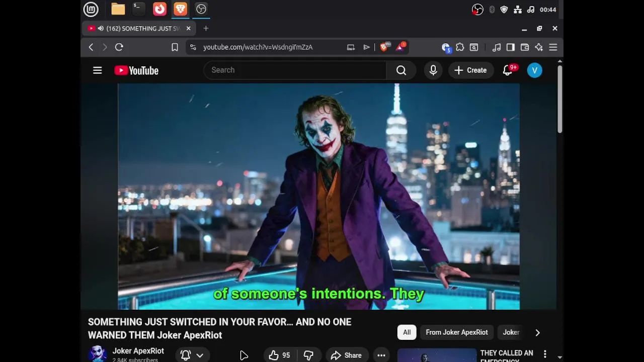Click the URL address field

258,47
